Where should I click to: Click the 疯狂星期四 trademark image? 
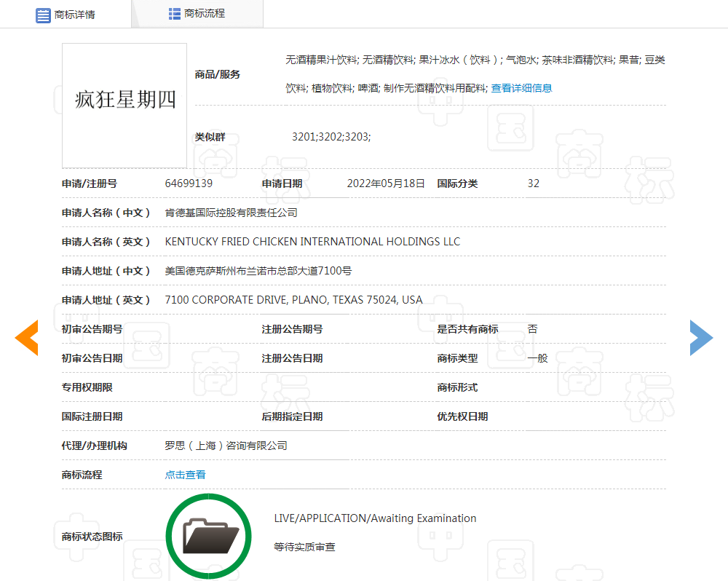click(x=124, y=106)
